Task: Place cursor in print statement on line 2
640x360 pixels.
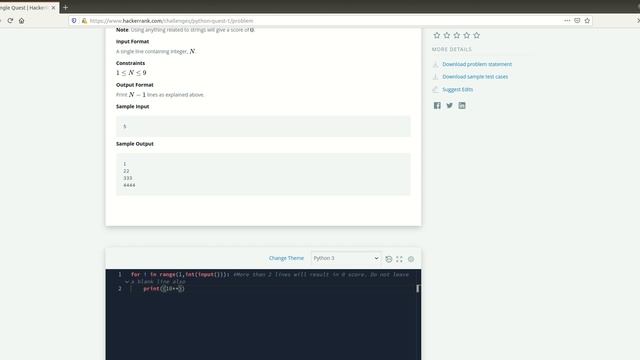Action: (164, 289)
